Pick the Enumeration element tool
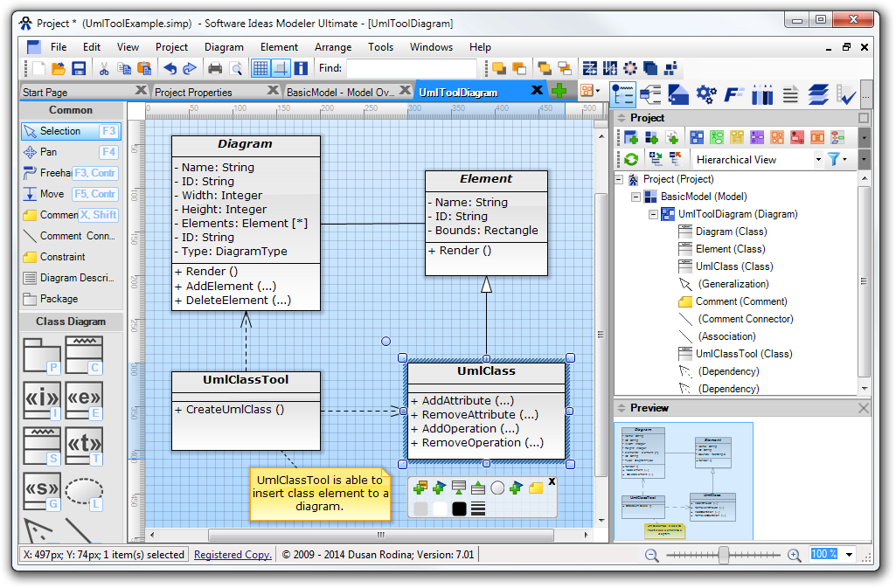The height and width of the screenshot is (588, 896). 84,400
